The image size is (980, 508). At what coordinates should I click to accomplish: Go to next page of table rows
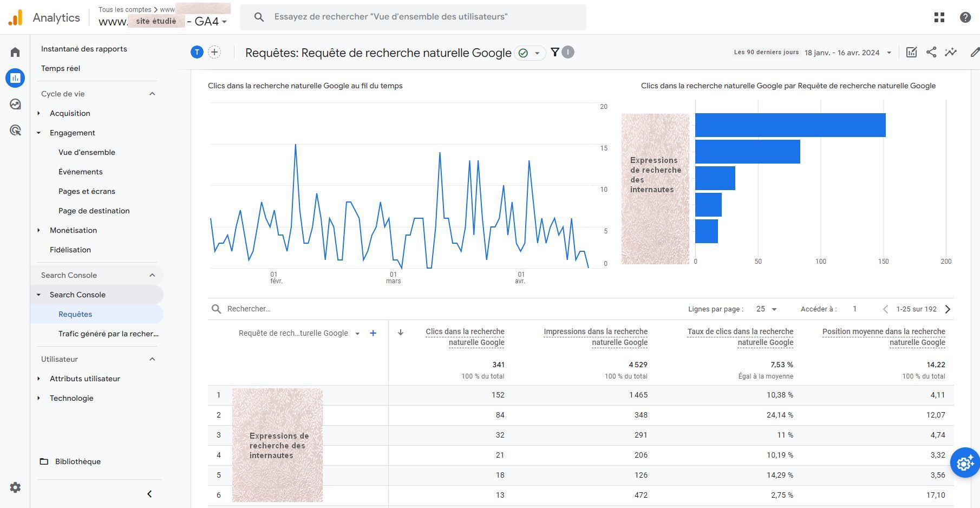[x=948, y=309]
